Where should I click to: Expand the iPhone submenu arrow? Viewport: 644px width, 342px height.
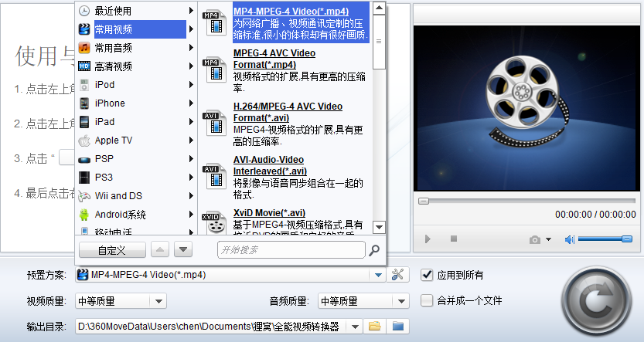(x=191, y=103)
